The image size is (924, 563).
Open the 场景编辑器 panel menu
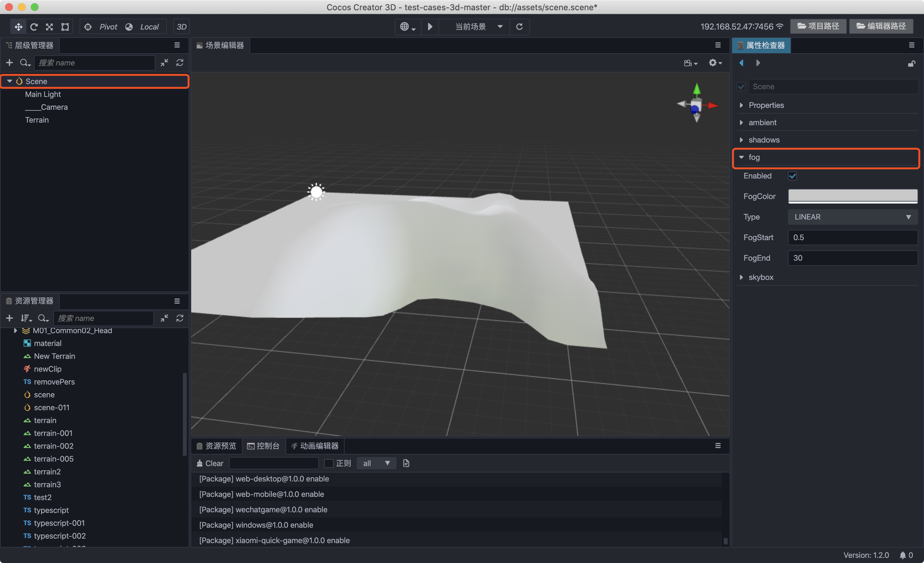[718, 45]
